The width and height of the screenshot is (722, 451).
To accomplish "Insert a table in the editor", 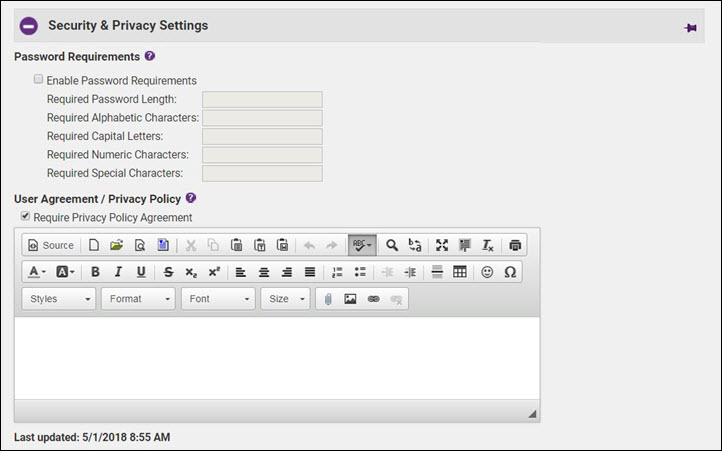I will (x=460, y=272).
